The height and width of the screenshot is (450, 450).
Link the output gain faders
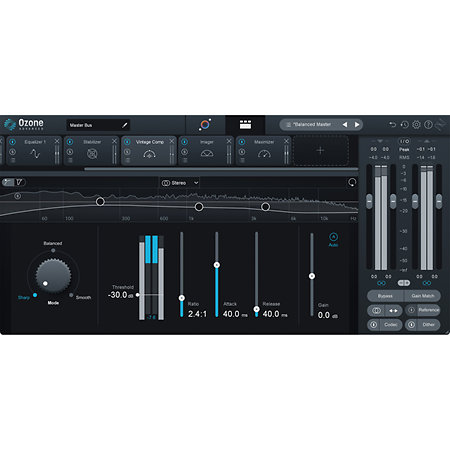(x=427, y=283)
